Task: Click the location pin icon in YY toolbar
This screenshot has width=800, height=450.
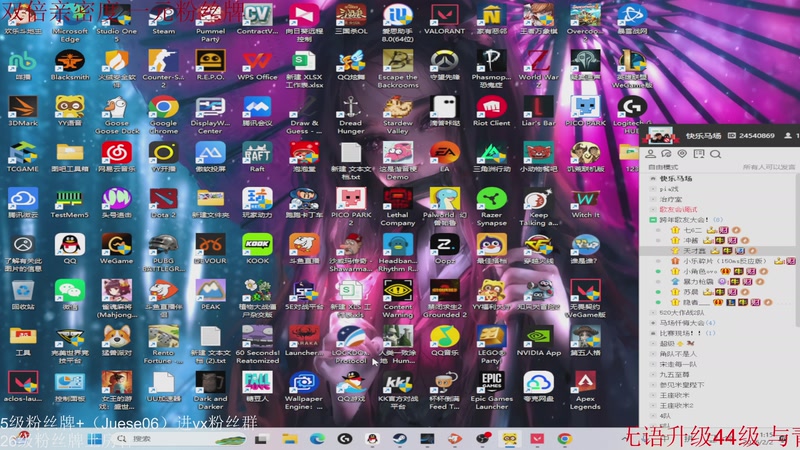Action: pyautogui.click(x=683, y=154)
